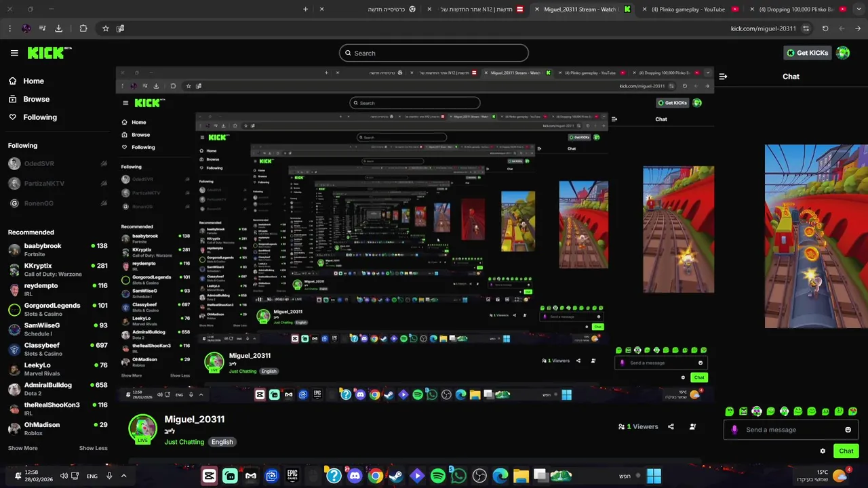Open followed channel OdedSVR
Image resolution: width=868 pixels, height=488 pixels.
[x=58, y=163]
